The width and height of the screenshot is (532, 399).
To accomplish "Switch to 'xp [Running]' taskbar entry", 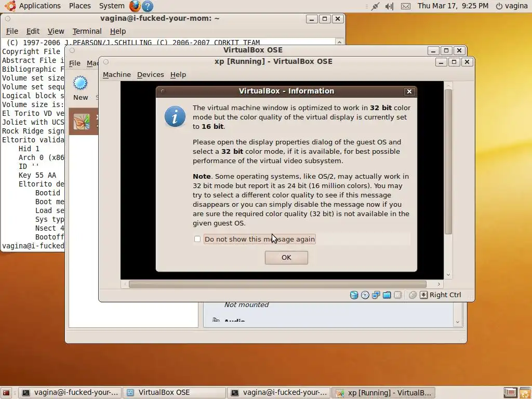I will click(x=383, y=393).
